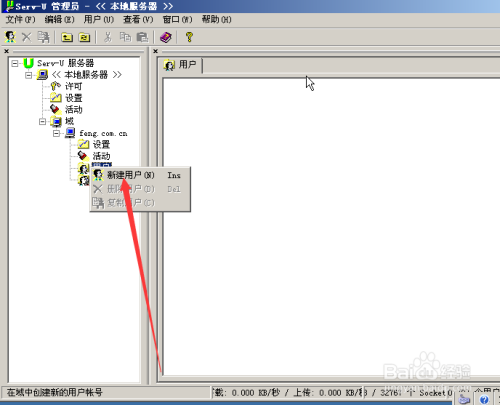Viewport: 500px width, 405px height.
Task: Open the 窗口(W) menu
Action: tap(177, 19)
